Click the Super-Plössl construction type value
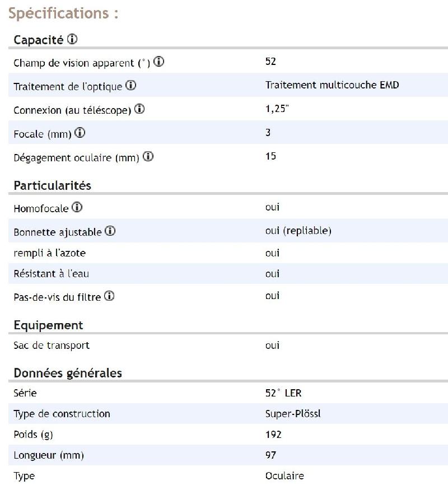The image size is (448, 490). (293, 414)
